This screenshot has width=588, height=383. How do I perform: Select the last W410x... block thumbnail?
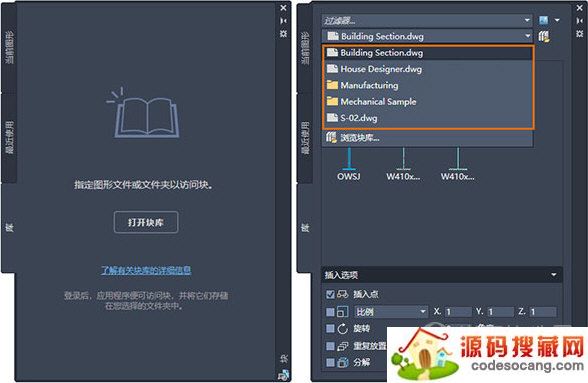pos(458,164)
